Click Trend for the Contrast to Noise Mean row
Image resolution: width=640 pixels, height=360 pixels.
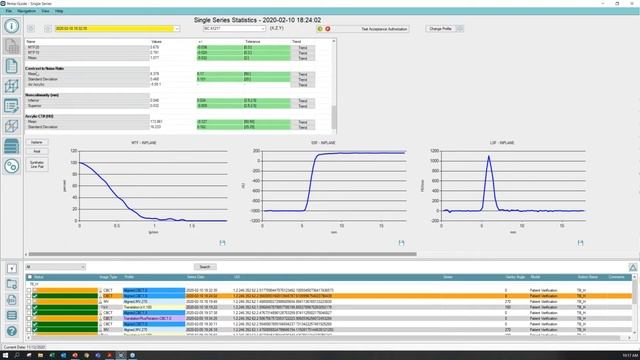[x=302, y=74]
